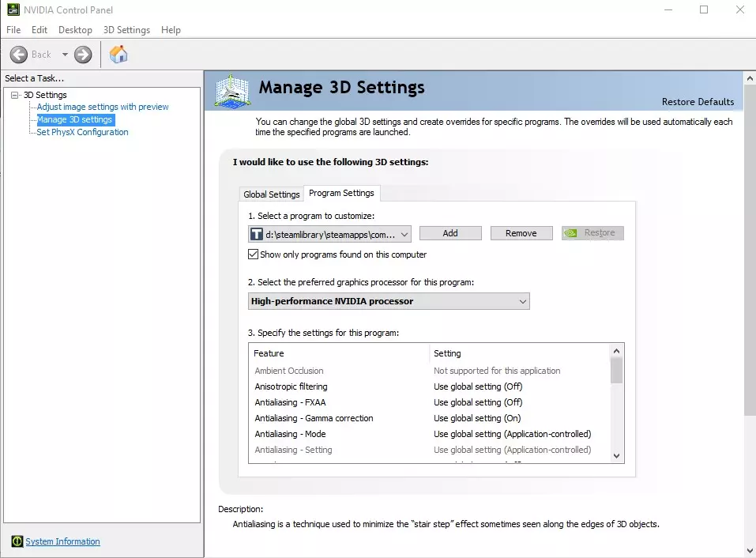Select the Anisotropic filtering feature row
756x558 pixels.
(429, 386)
